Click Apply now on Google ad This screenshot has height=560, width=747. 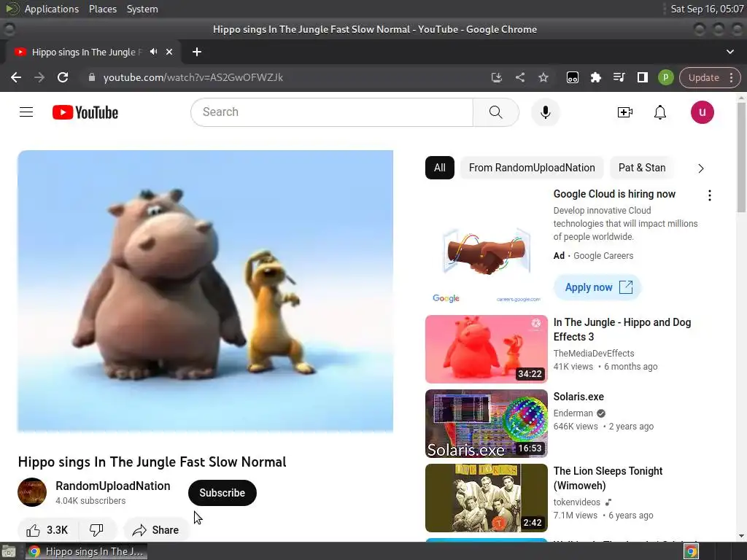point(597,287)
